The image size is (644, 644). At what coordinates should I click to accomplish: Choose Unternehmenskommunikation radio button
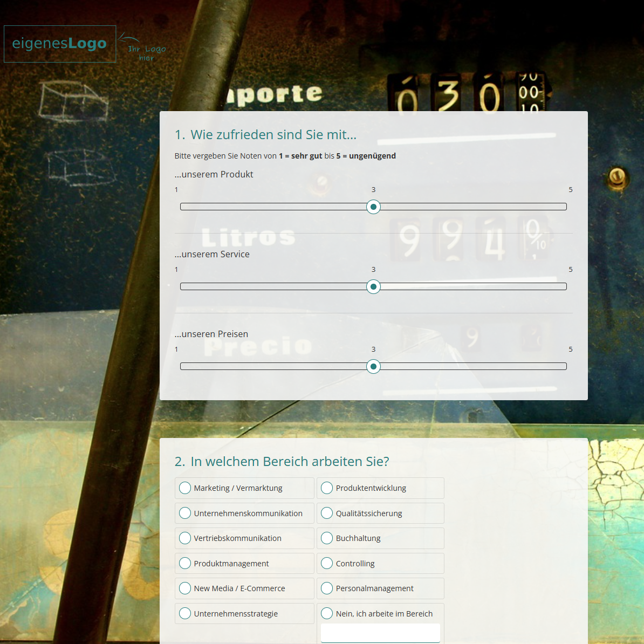pos(185,513)
